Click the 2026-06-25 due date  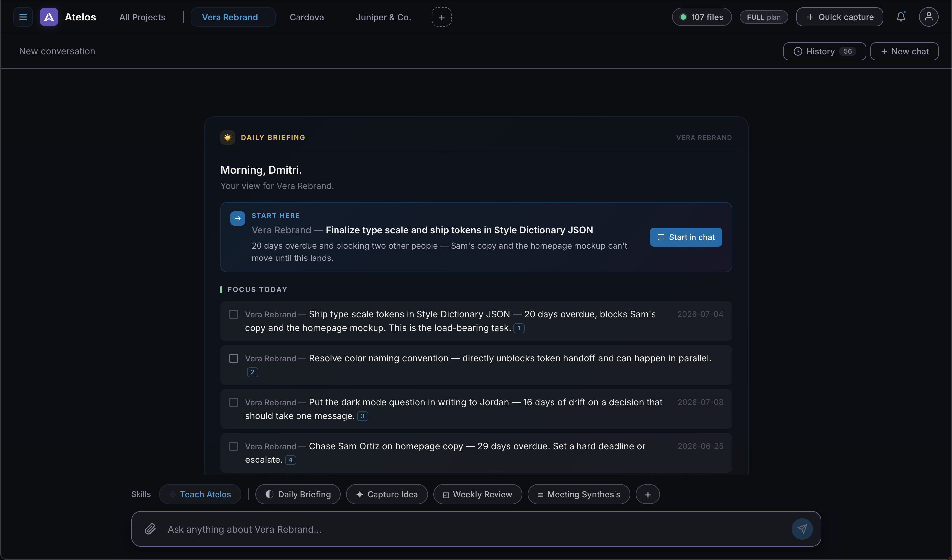click(700, 446)
